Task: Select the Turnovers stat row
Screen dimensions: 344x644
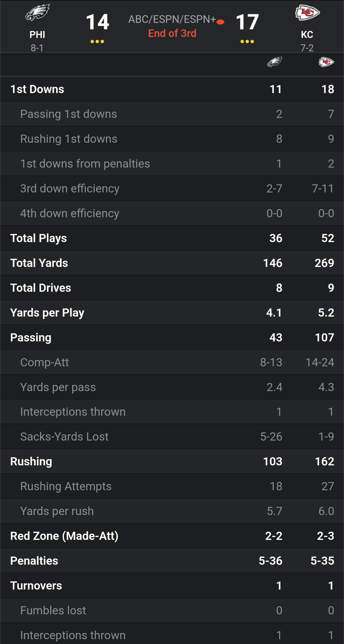Action: click(172, 585)
